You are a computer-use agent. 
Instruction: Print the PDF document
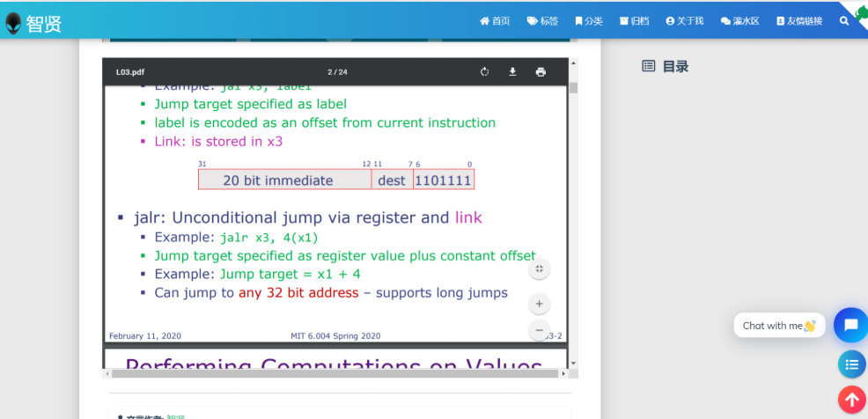pos(541,72)
